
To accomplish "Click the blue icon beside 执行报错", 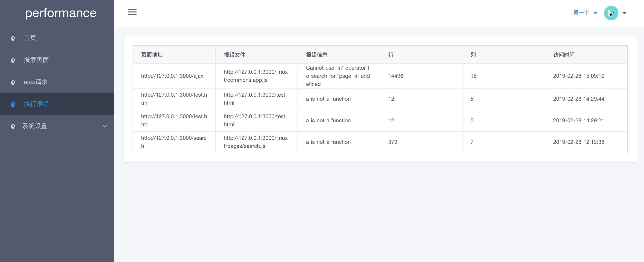I will tap(13, 104).
